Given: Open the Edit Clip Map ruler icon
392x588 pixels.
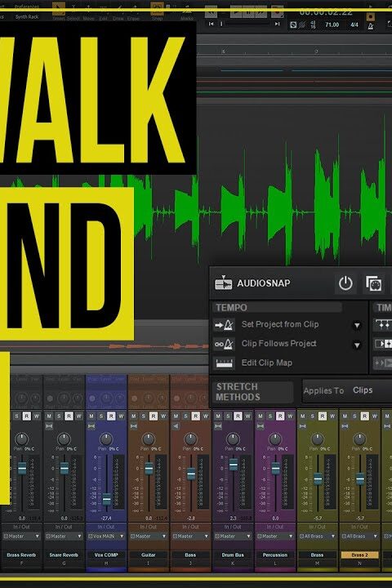Looking at the screenshot, I should pos(224,363).
